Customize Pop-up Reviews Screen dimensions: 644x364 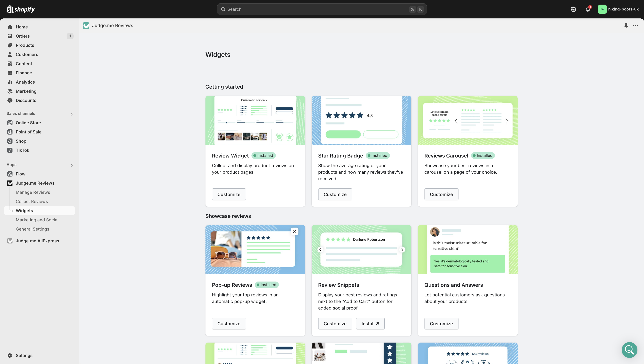point(229,324)
